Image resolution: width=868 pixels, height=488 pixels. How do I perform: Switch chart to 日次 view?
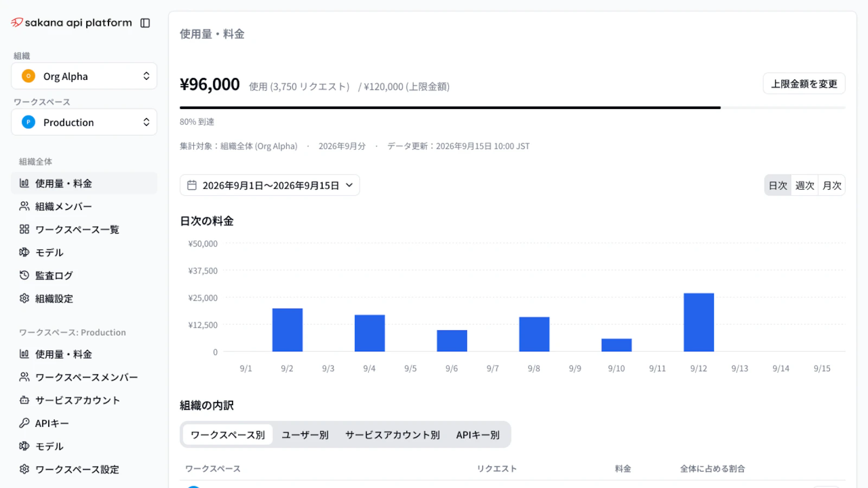pyautogui.click(x=778, y=185)
